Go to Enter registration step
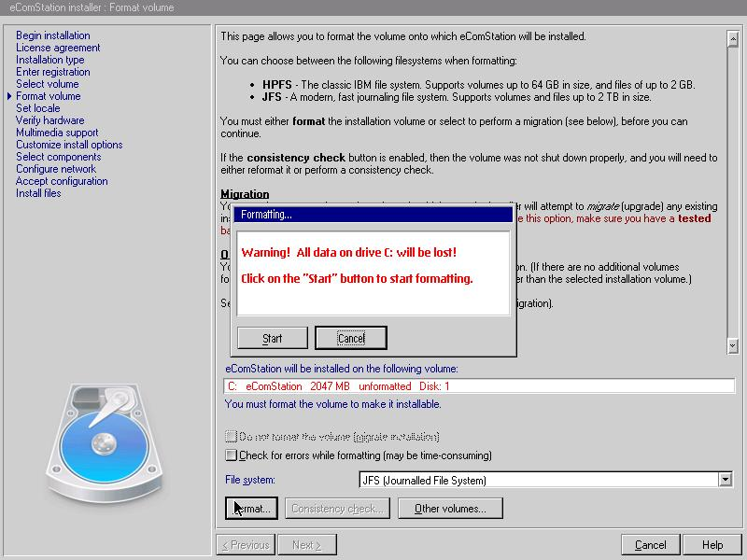The width and height of the screenshot is (747, 560). pos(53,72)
